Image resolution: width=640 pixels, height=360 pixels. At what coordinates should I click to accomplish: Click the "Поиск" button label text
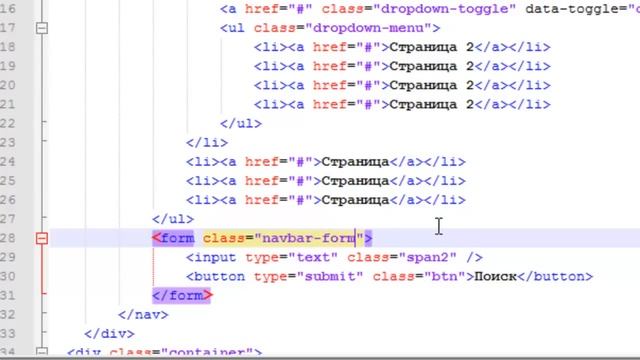pyautogui.click(x=495, y=277)
